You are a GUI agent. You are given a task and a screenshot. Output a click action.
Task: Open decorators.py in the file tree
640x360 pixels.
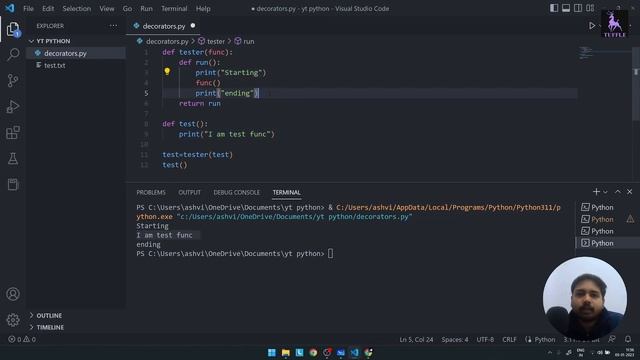click(76, 53)
